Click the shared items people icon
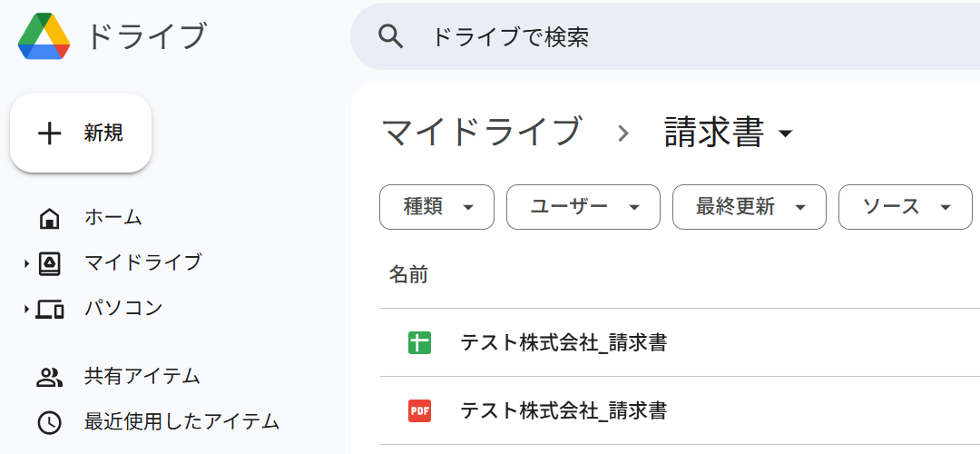The height and width of the screenshot is (454, 980). click(49, 377)
